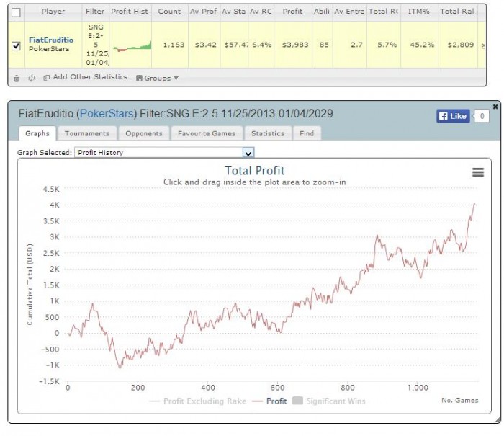Image resolution: width=504 pixels, height=436 pixels.
Task: Switch to the Graphs tab
Action: (37, 133)
